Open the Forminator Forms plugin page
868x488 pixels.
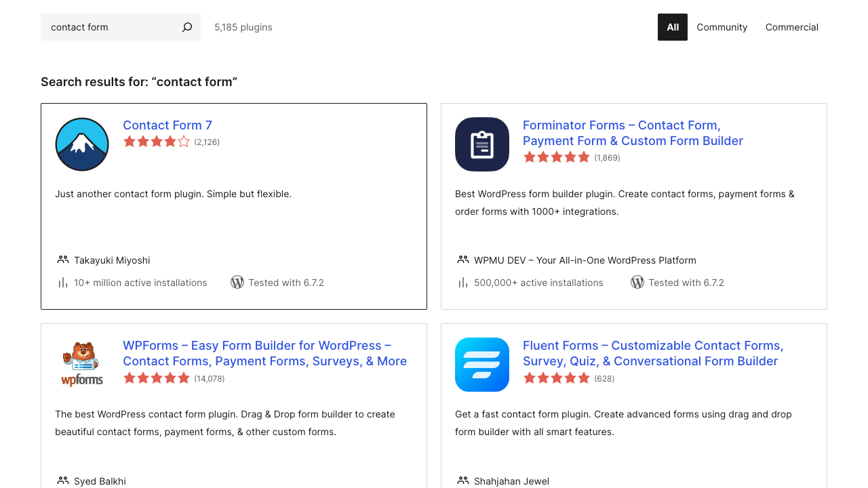633,133
